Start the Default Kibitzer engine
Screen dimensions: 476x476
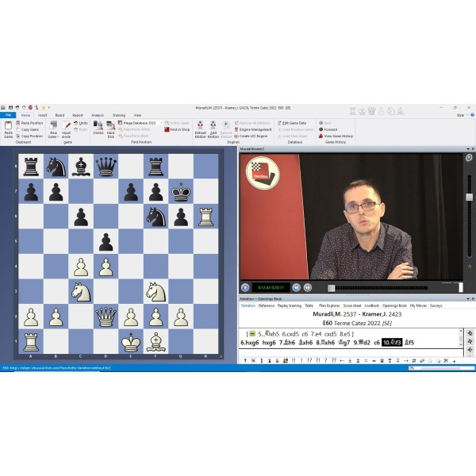[x=201, y=129]
